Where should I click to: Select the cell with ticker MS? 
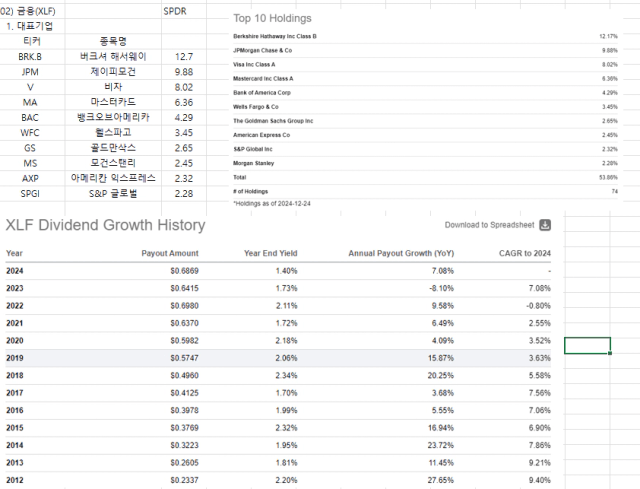[32, 163]
